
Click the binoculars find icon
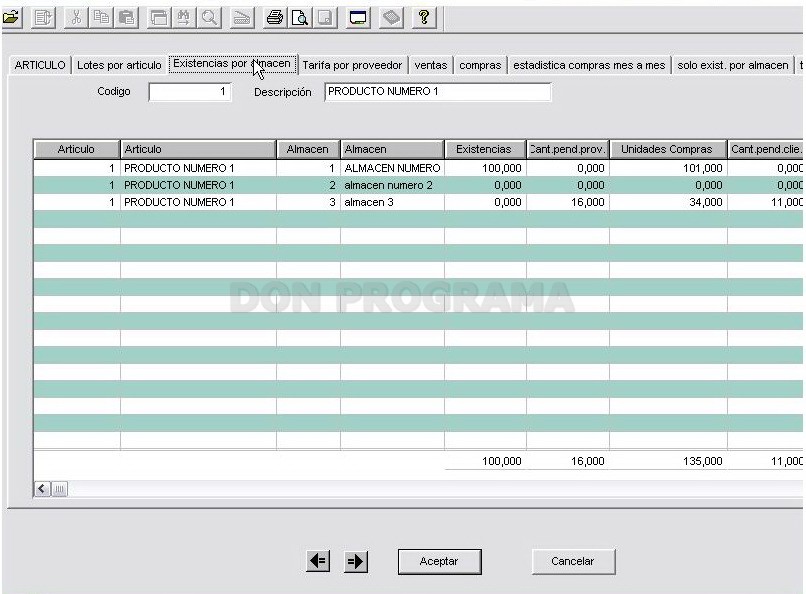pos(184,18)
